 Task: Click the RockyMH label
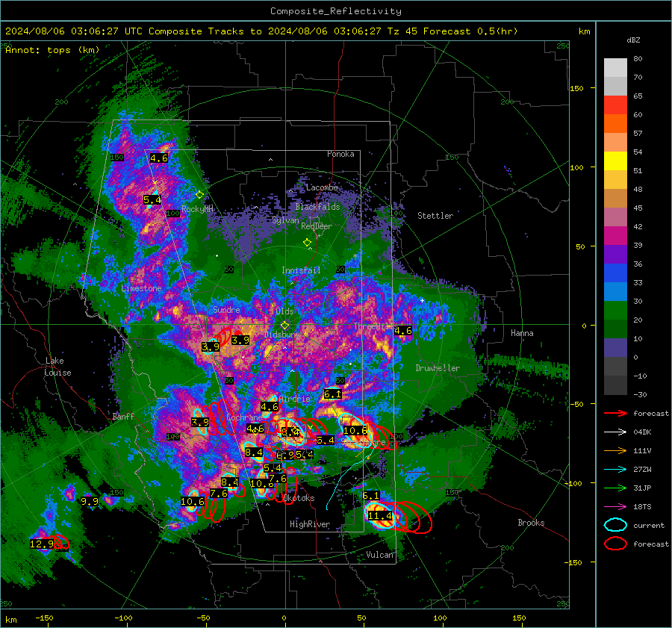[197, 209]
